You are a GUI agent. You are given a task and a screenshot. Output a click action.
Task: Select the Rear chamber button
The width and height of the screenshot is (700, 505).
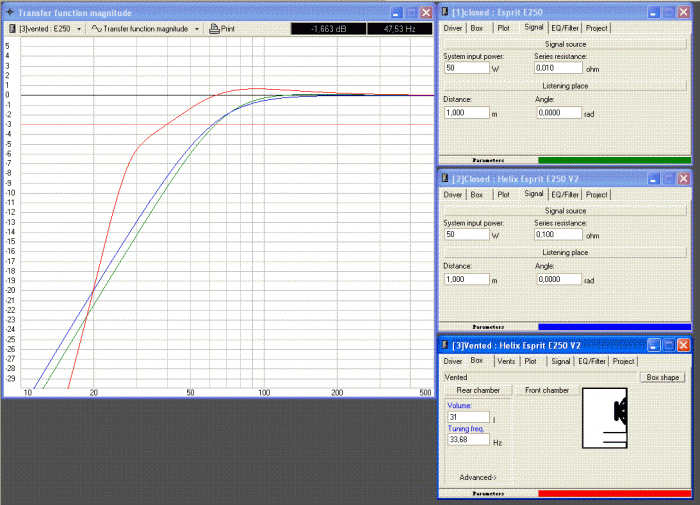tap(478, 389)
